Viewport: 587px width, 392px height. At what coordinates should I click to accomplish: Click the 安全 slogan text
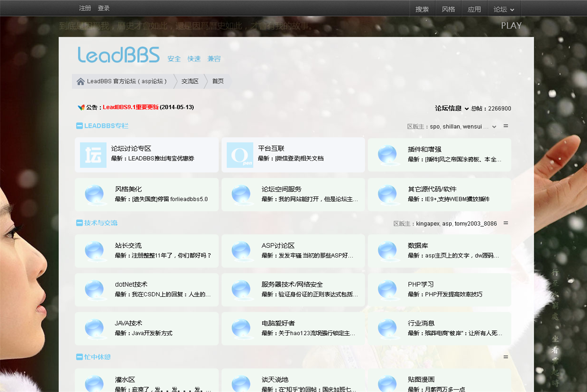pyautogui.click(x=174, y=59)
